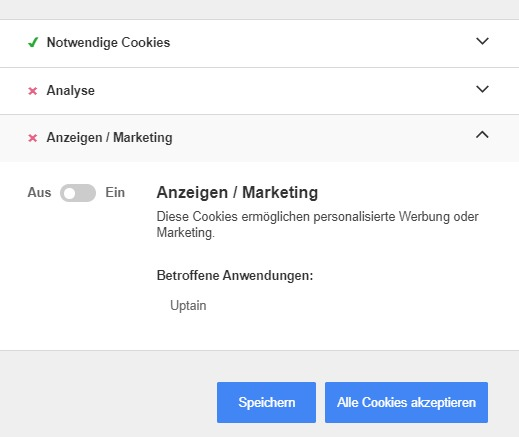Click the round knob of the marketing slider
This screenshot has width=519, height=437.
[70, 193]
